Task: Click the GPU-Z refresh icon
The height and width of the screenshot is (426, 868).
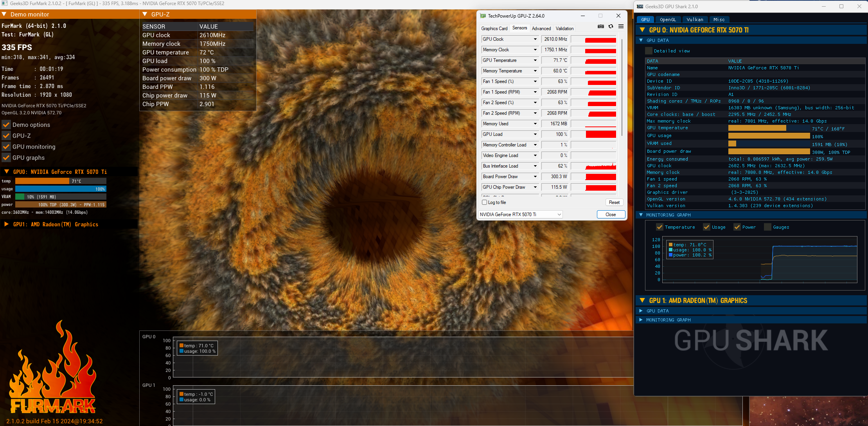Action: (611, 27)
